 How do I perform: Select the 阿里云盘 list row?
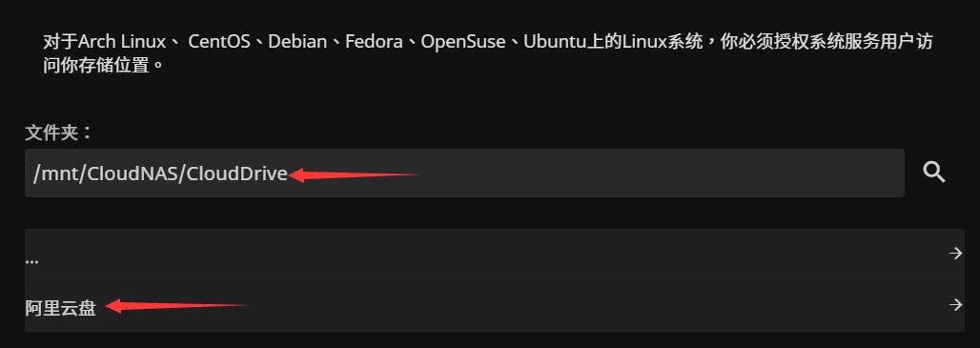point(495,306)
